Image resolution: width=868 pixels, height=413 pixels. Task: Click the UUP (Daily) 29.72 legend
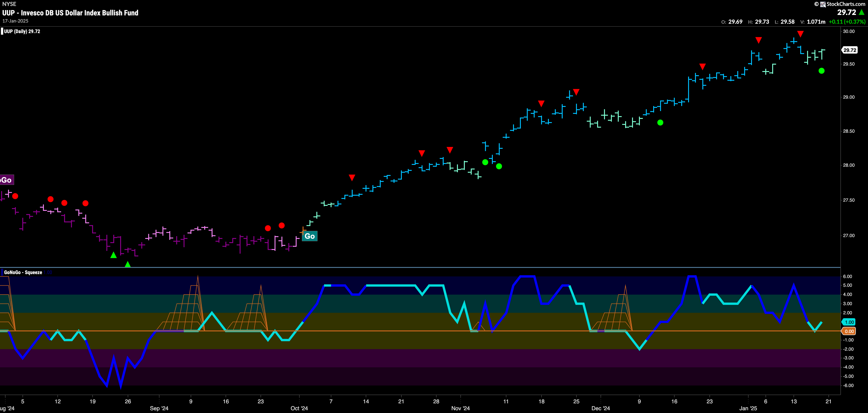[x=22, y=31]
